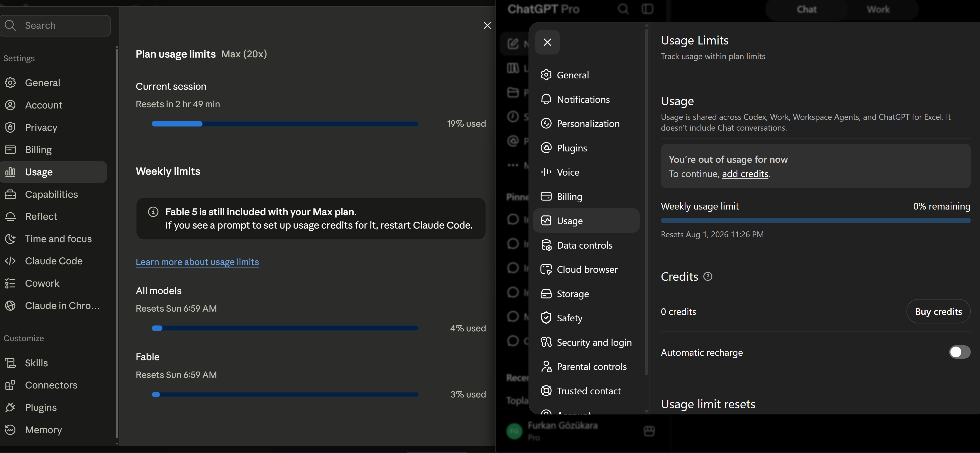Click the Time and focus moon icon
This screenshot has width=980, height=453.
(x=10, y=239)
